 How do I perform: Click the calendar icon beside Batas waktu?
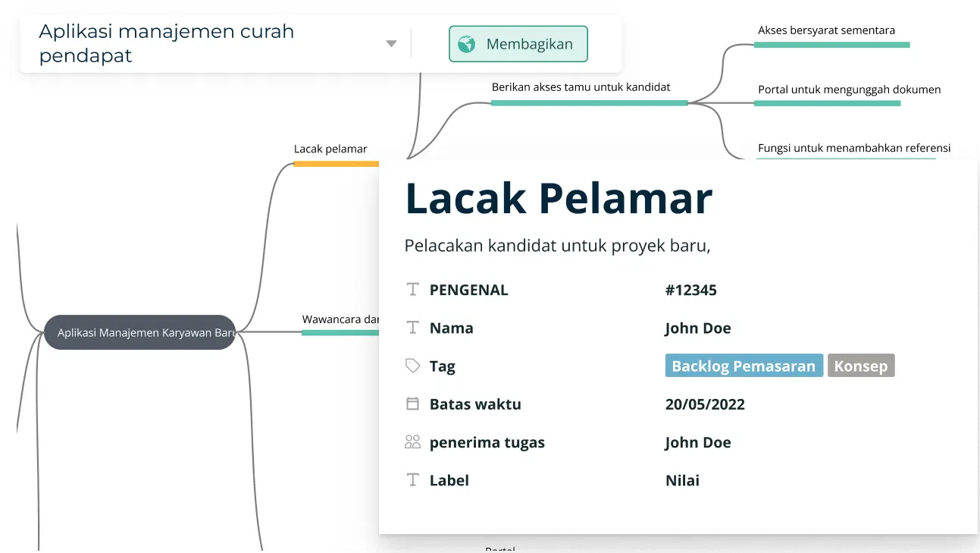point(412,404)
